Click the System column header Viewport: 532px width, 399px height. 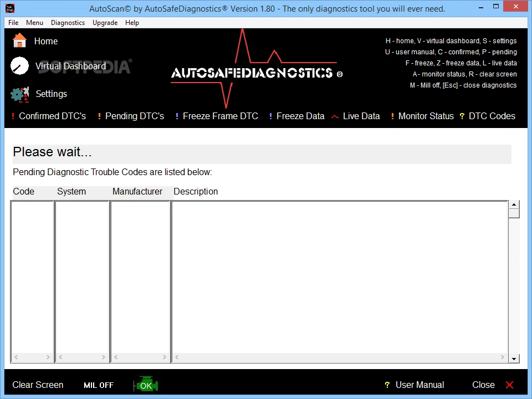tap(71, 192)
